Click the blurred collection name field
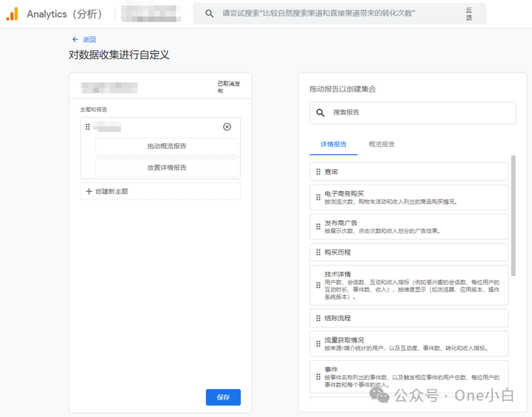 click(109, 88)
